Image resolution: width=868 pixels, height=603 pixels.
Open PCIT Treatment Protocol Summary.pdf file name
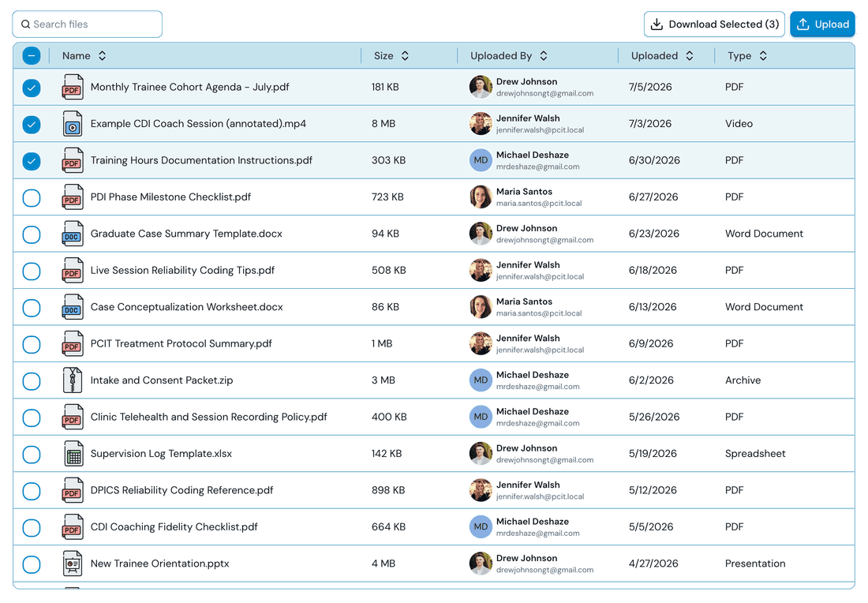(x=181, y=343)
